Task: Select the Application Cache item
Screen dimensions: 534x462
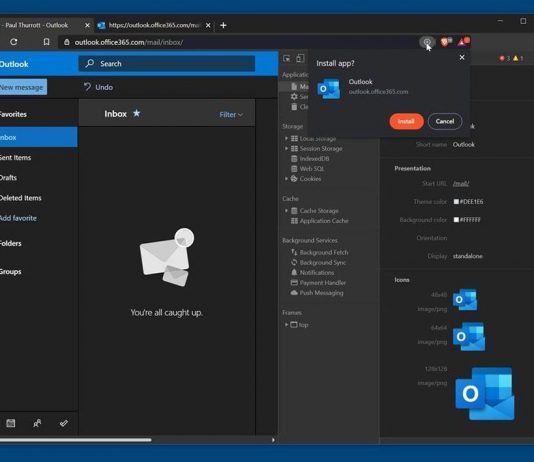Action: pyautogui.click(x=320, y=221)
